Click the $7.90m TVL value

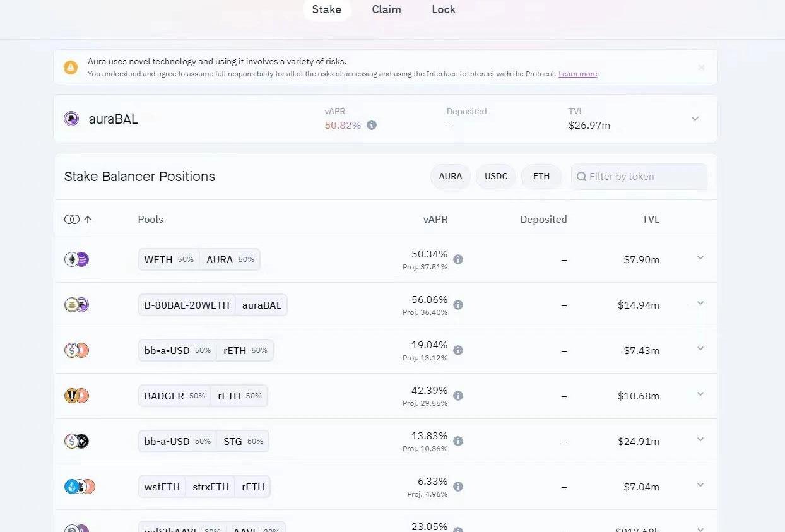coord(642,259)
